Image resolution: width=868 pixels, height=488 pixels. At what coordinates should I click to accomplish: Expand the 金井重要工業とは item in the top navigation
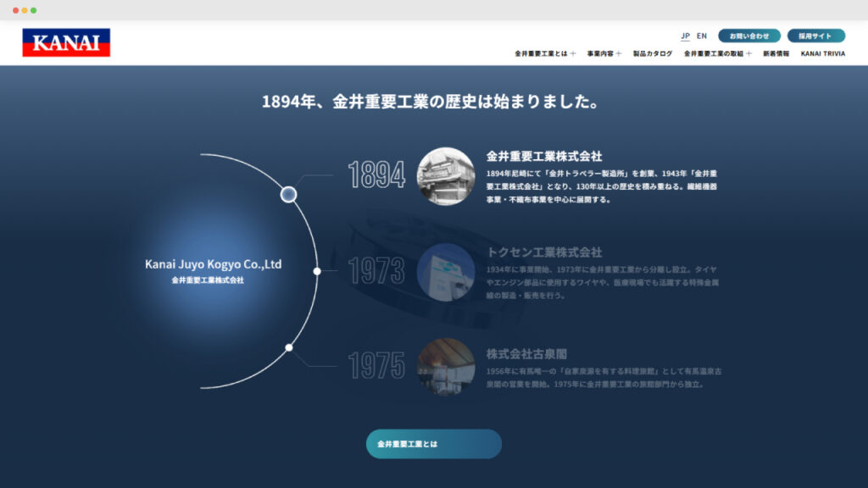545,53
